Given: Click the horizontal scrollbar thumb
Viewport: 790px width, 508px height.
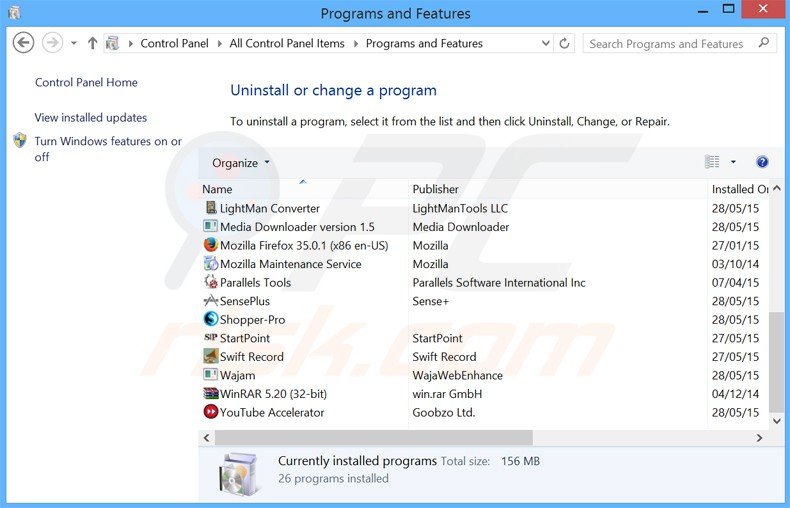Looking at the screenshot, I should [373, 437].
